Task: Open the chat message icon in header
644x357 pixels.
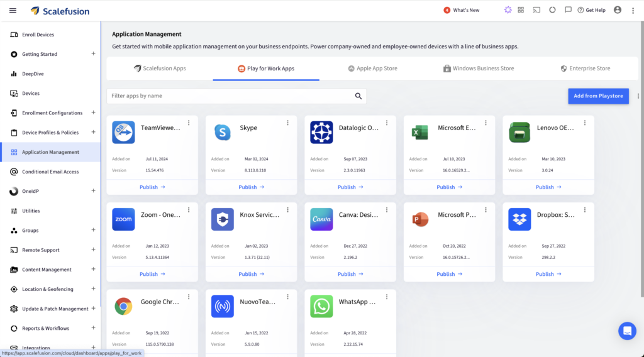Action: click(568, 10)
